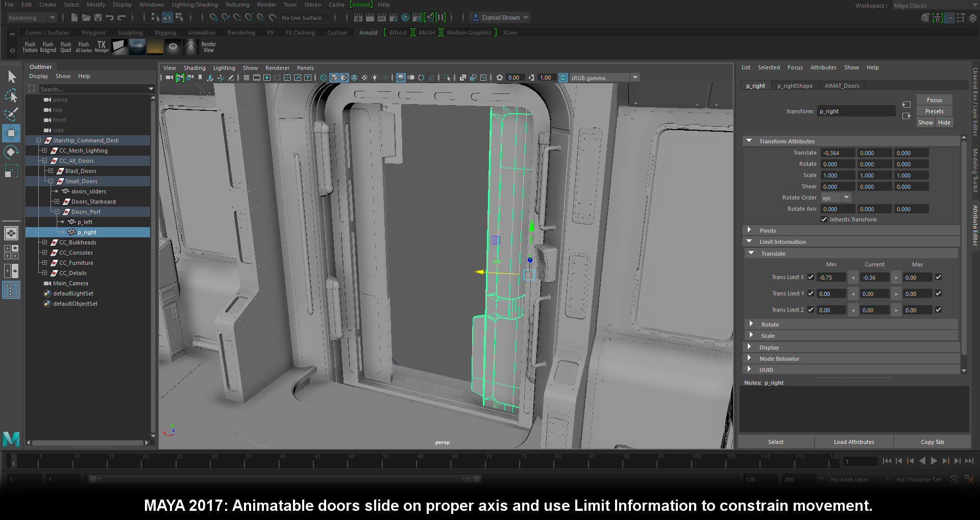The width and height of the screenshot is (980, 520).
Task: Click the Undo arrow icon
Action: (x=110, y=18)
